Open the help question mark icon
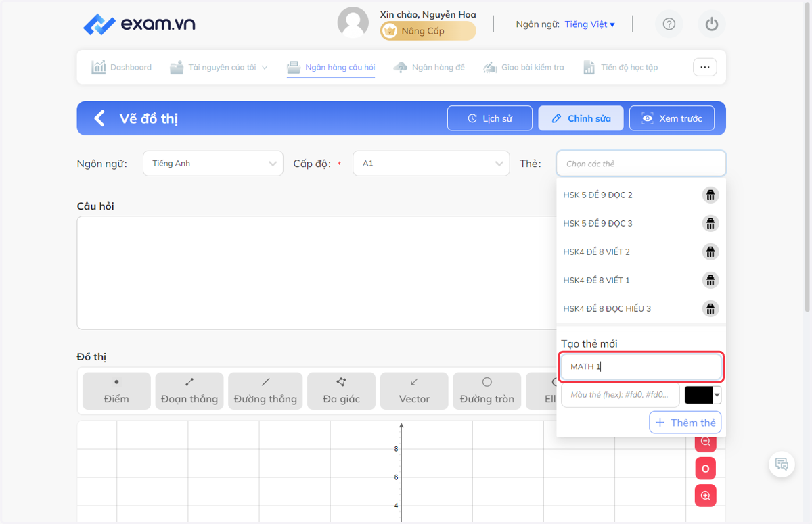812x524 pixels. coord(669,24)
